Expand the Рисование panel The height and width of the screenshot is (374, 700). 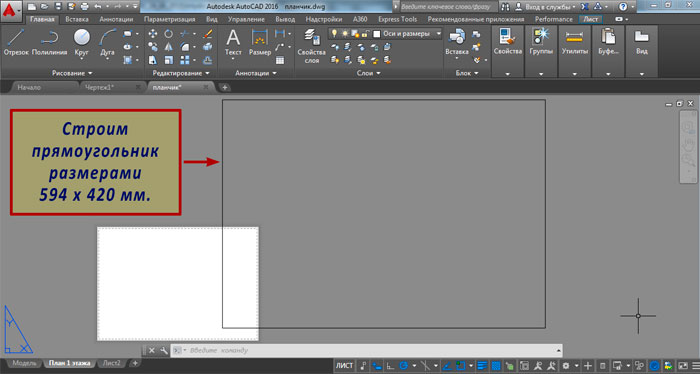click(x=72, y=73)
